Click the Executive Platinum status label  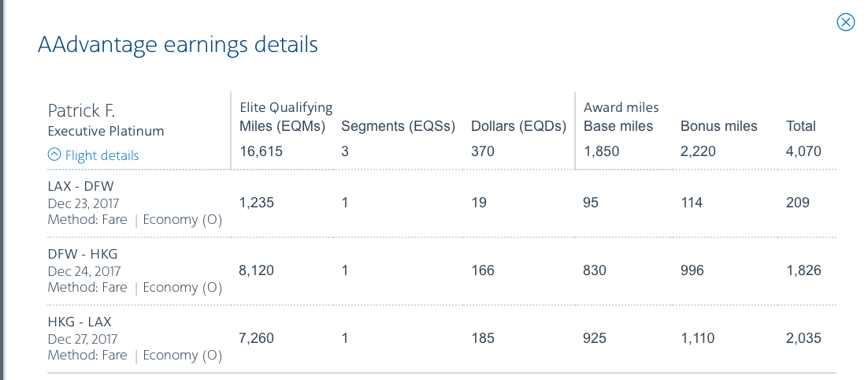[106, 131]
